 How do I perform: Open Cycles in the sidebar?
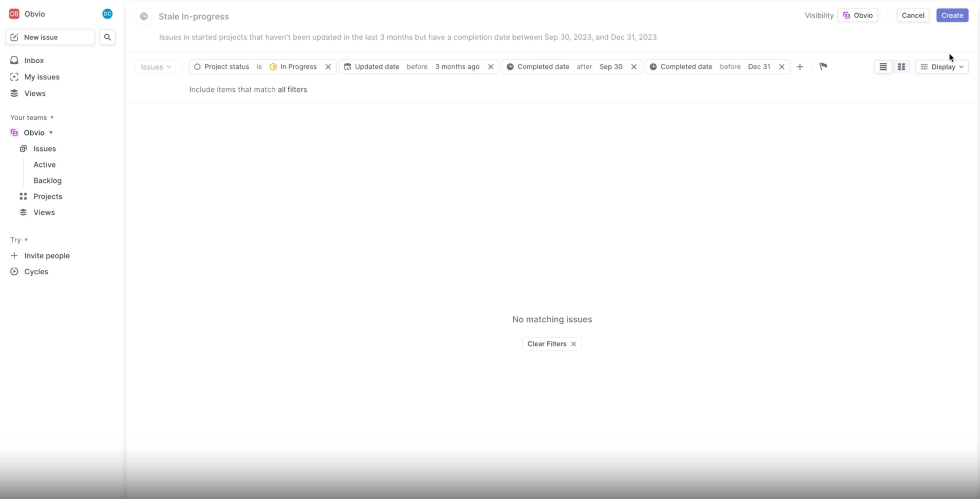36,272
